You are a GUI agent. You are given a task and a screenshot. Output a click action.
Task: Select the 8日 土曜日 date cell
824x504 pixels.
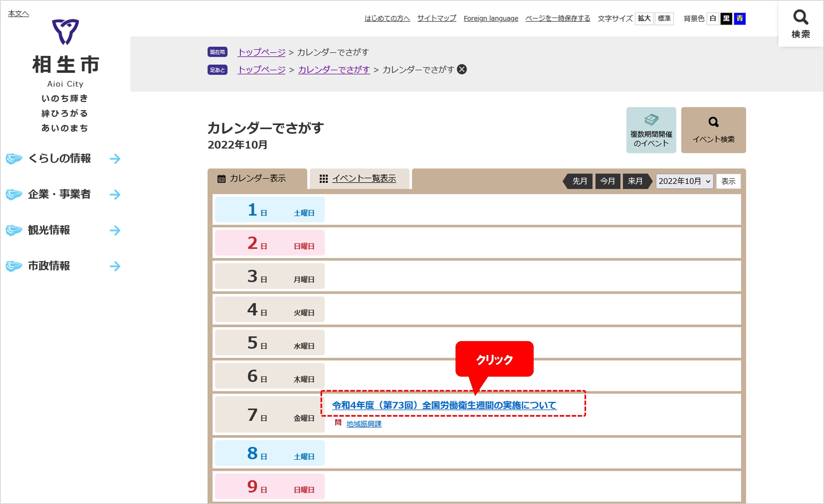(x=270, y=453)
